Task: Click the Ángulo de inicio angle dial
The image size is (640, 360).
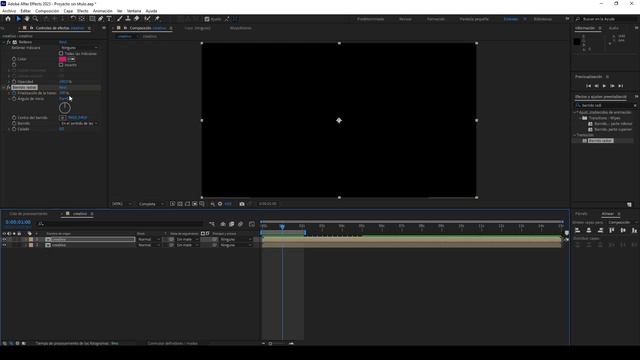Action: click(65, 108)
